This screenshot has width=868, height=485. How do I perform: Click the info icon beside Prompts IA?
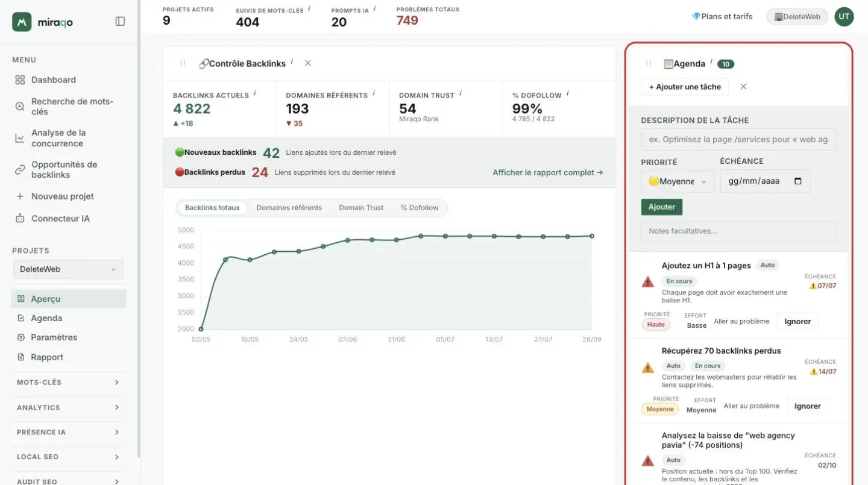pyautogui.click(x=375, y=9)
